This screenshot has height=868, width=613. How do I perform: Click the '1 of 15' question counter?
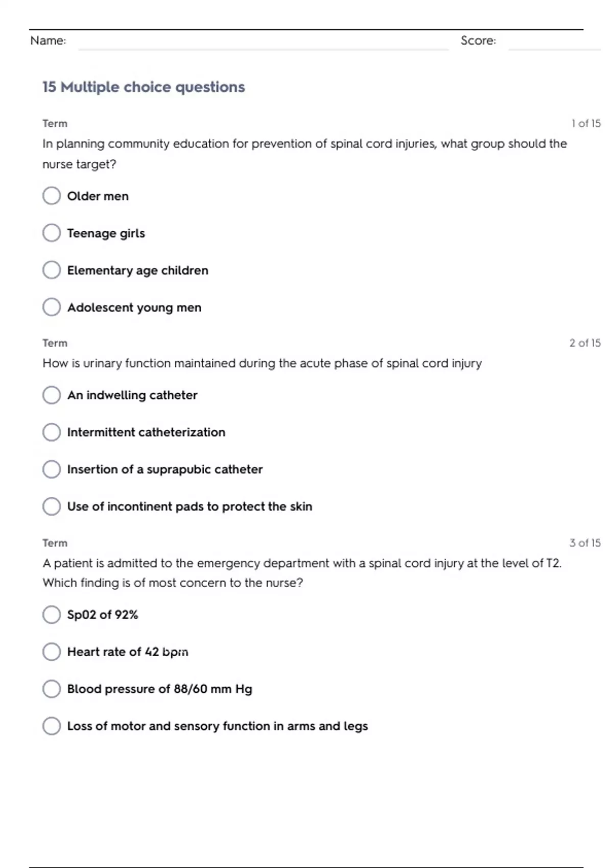[x=586, y=123]
